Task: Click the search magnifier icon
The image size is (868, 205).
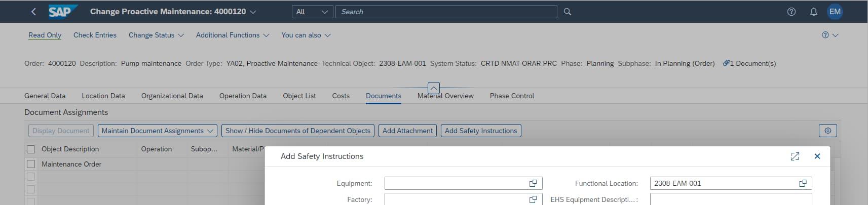Action: point(568,12)
